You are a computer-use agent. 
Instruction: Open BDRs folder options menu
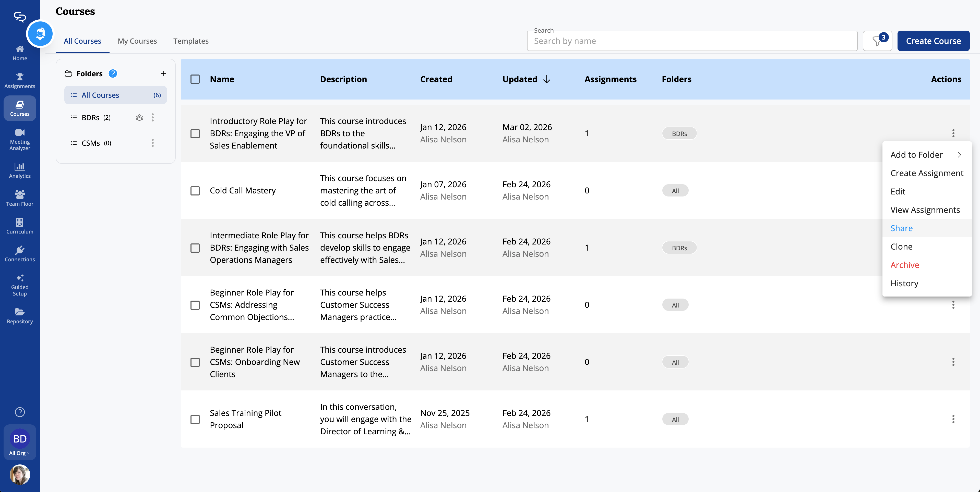coord(152,117)
